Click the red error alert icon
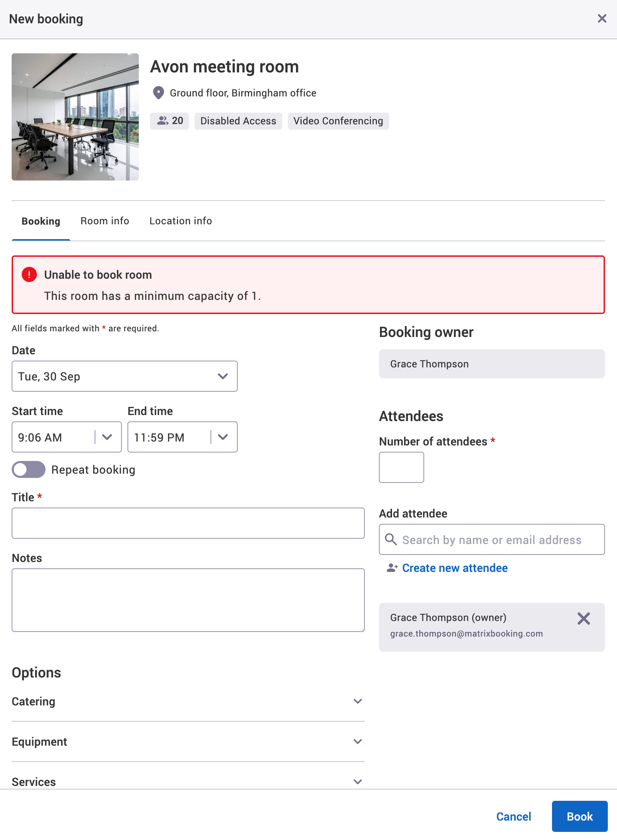This screenshot has width=617, height=840. 29,274
